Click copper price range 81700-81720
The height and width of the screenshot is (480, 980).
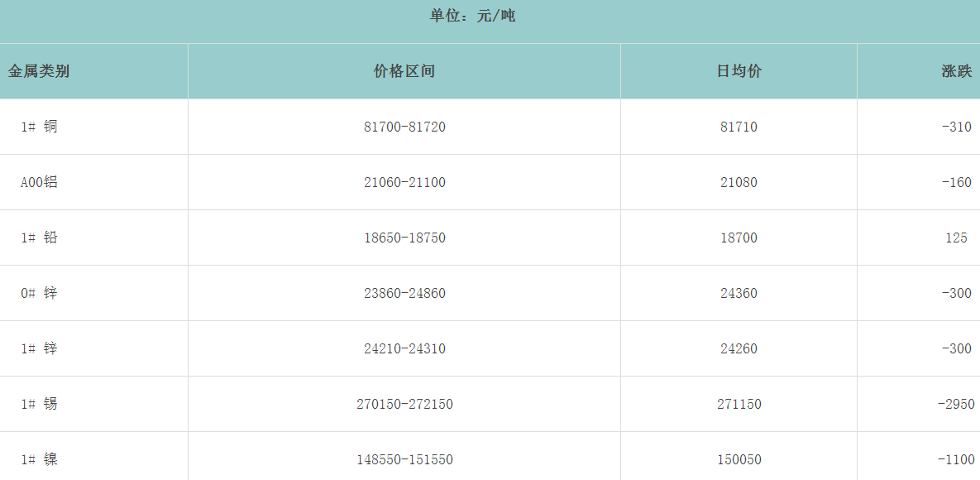coord(404,127)
